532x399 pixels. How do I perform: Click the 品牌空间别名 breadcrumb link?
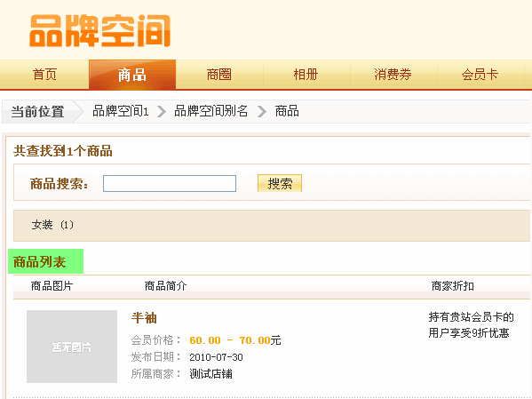click(211, 111)
